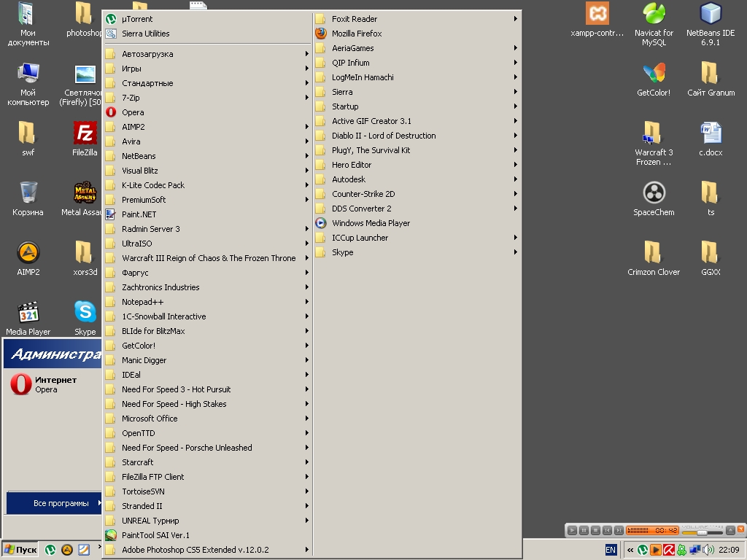Open Mozilla Firefox in the programs list
This screenshot has width=747, height=560.
click(356, 34)
